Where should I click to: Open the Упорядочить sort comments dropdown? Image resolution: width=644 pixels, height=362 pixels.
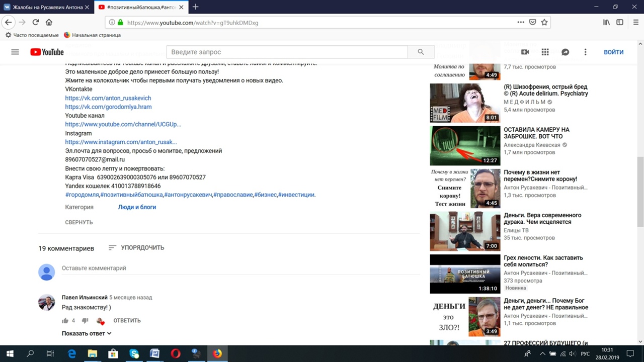[x=136, y=247]
